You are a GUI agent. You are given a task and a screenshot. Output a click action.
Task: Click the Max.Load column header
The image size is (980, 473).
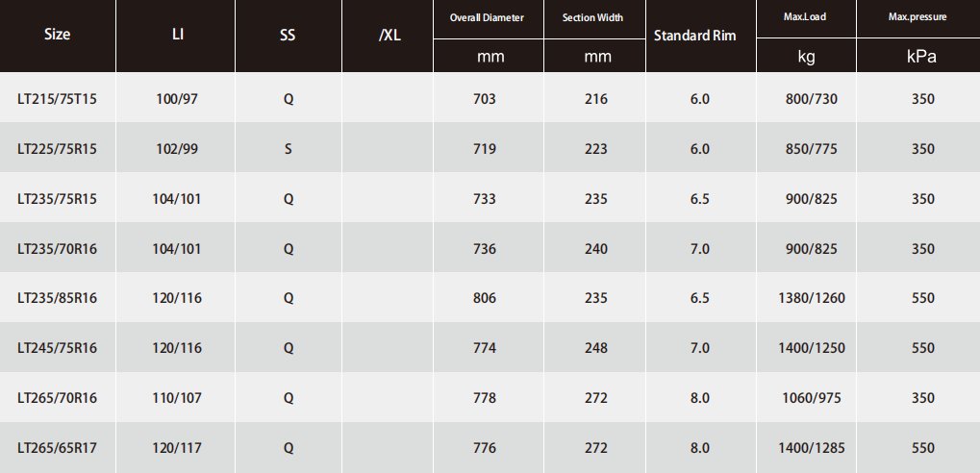[807, 19]
